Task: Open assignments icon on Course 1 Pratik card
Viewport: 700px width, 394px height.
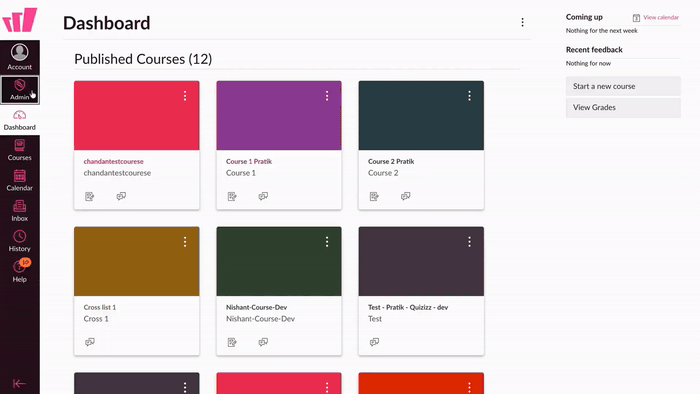Action: pyautogui.click(x=232, y=196)
